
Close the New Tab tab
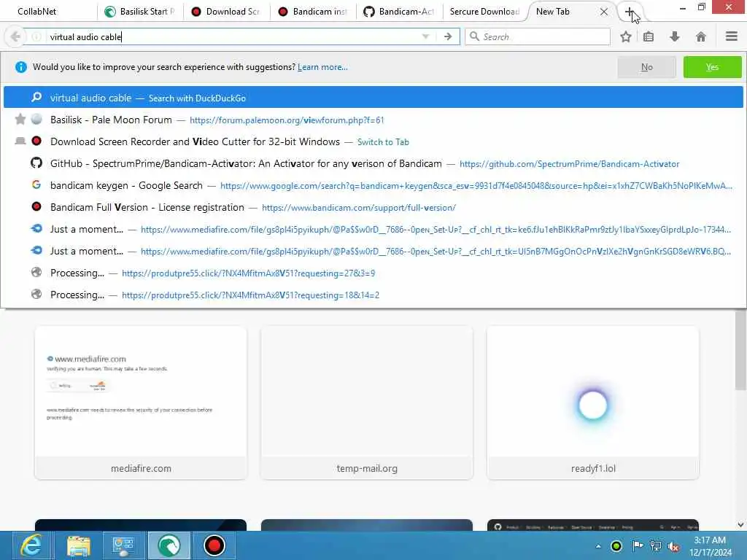[x=603, y=12]
